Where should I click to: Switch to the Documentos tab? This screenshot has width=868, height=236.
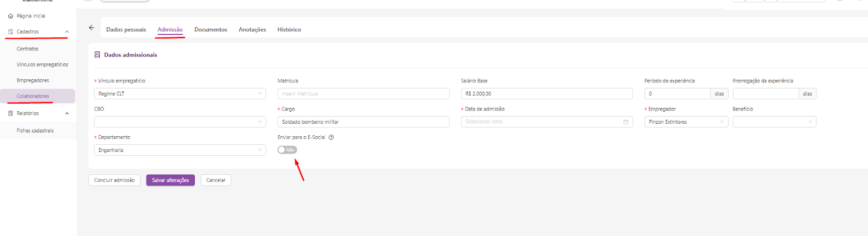[210, 30]
